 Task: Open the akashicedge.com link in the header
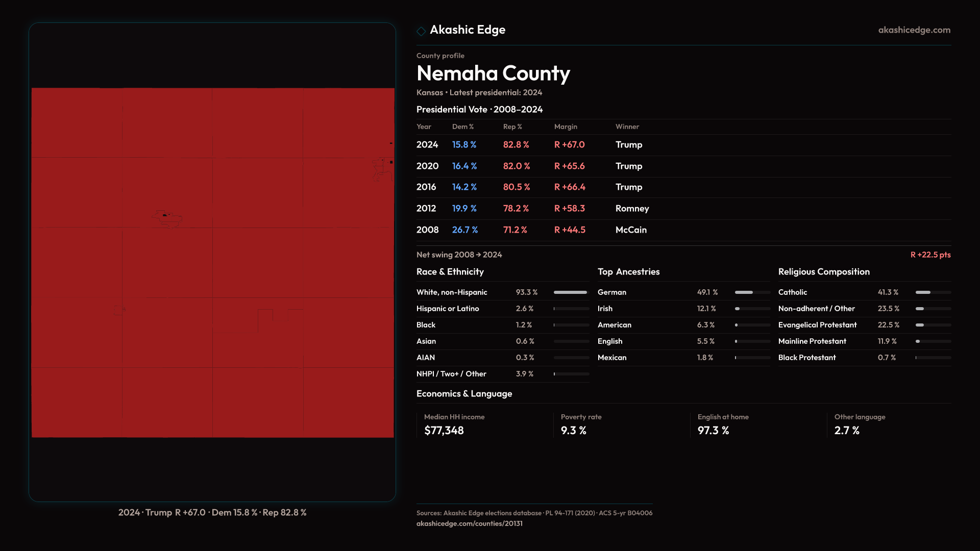tap(914, 30)
